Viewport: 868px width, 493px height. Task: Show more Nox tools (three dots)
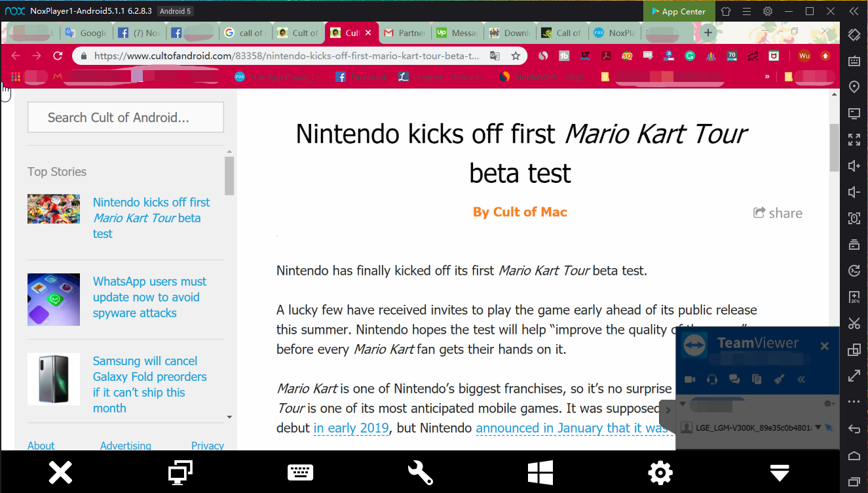click(x=854, y=402)
